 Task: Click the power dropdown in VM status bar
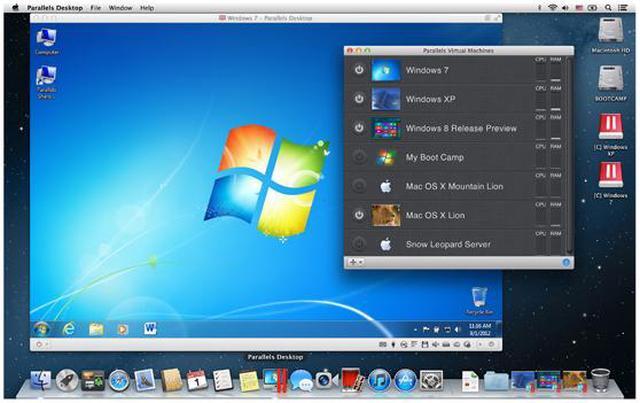[x=41, y=345]
